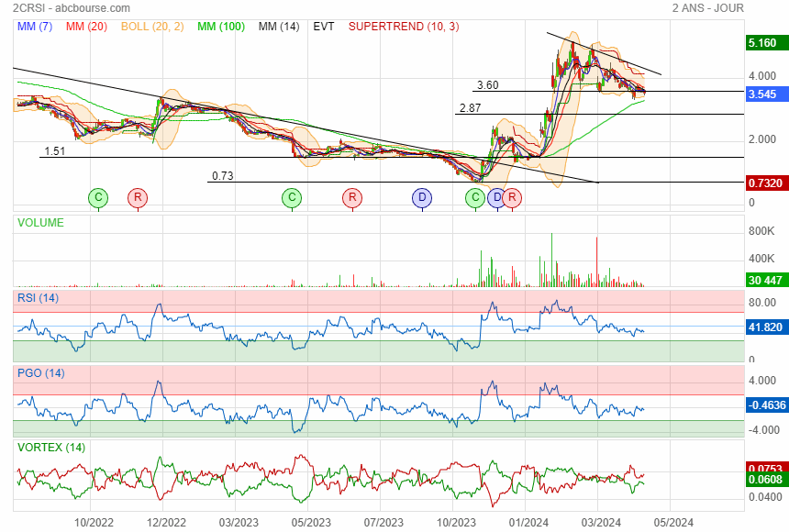
Task: Click the red R event marker before 12/2022
Action: [x=138, y=197]
